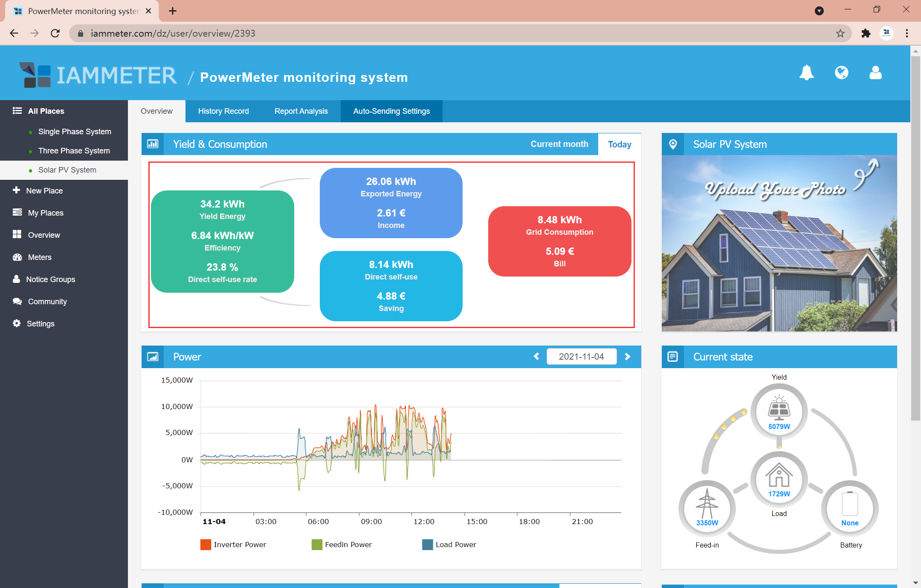Click the Auto-Sending Settings tab
The height and width of the screenshot is (588, 921).
point(392,111)
